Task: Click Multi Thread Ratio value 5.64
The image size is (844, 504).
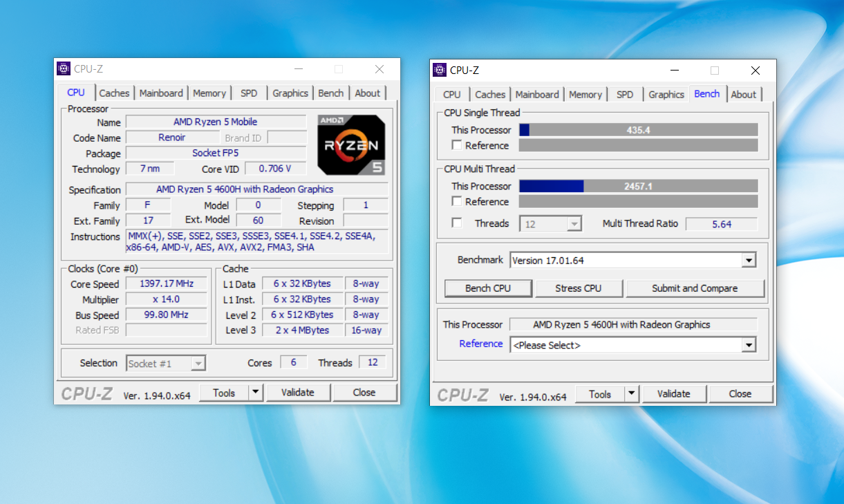Action: click(x=722, y=224)
